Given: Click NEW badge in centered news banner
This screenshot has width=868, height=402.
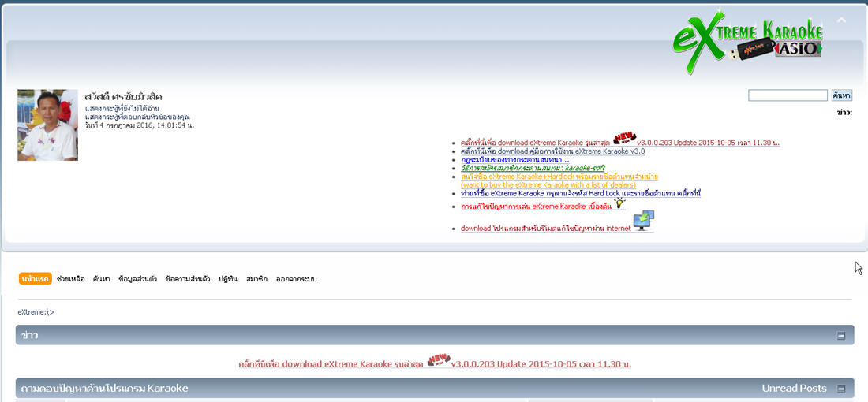Looking at the screenshot, I should [439, 360].
